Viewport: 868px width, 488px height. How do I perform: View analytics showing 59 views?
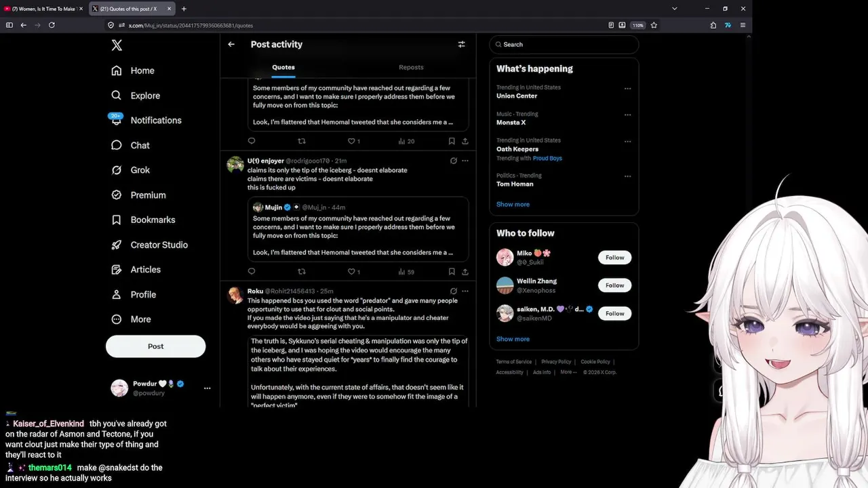tap(406, 271)
